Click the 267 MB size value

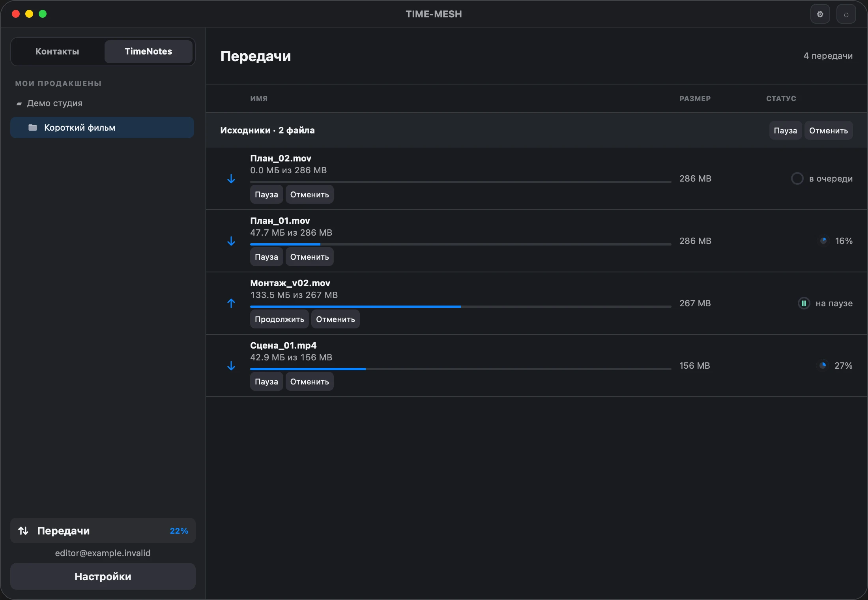tap(695, 303)
